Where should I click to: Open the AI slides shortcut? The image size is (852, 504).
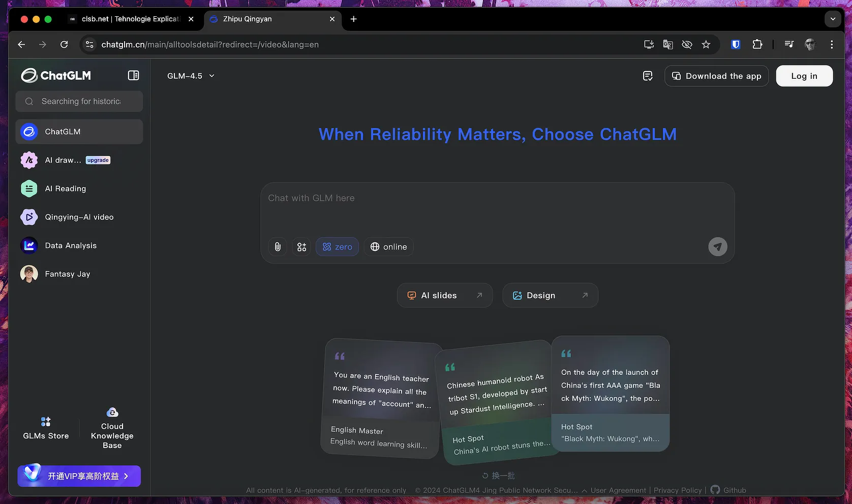coord(445,295)
